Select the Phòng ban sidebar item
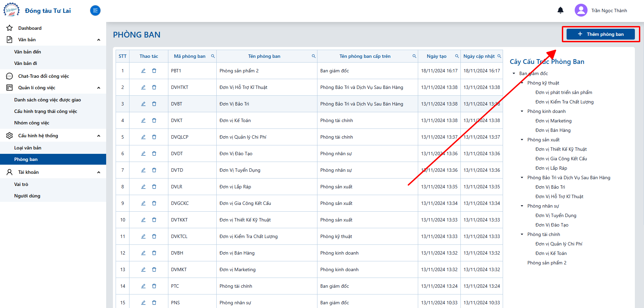The height and width of the screenshot is (308, 644). click(53, 159)
